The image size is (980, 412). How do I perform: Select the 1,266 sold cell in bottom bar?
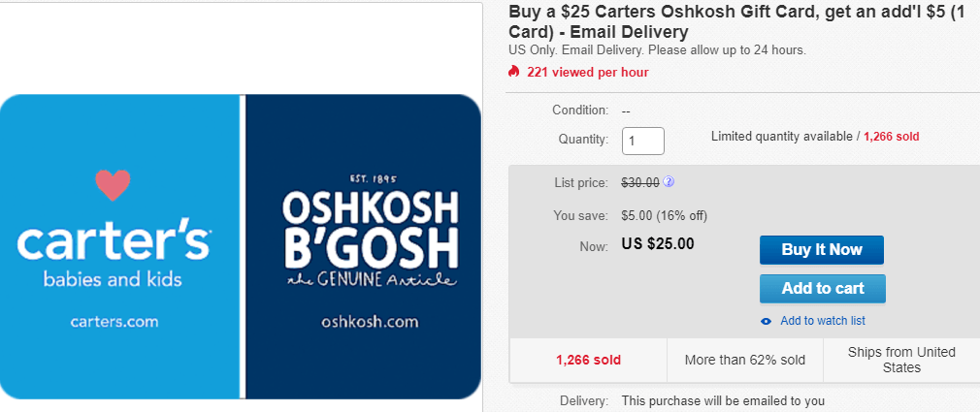point(588,361)
